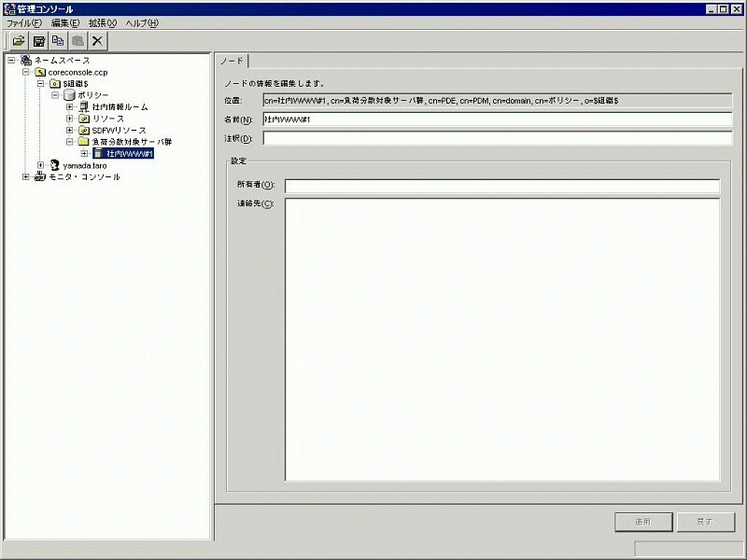Switch to the ノード tab

pos(232,61)
